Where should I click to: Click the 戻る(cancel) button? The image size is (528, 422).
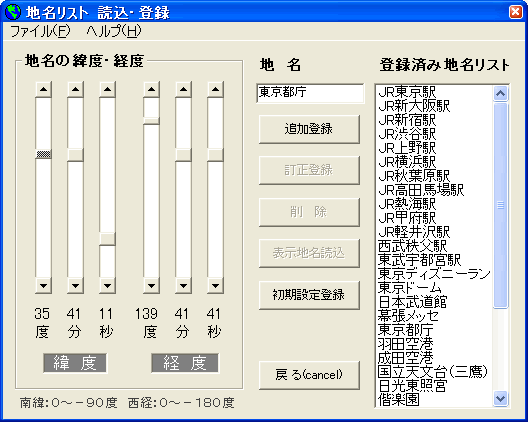click(309, 375)
